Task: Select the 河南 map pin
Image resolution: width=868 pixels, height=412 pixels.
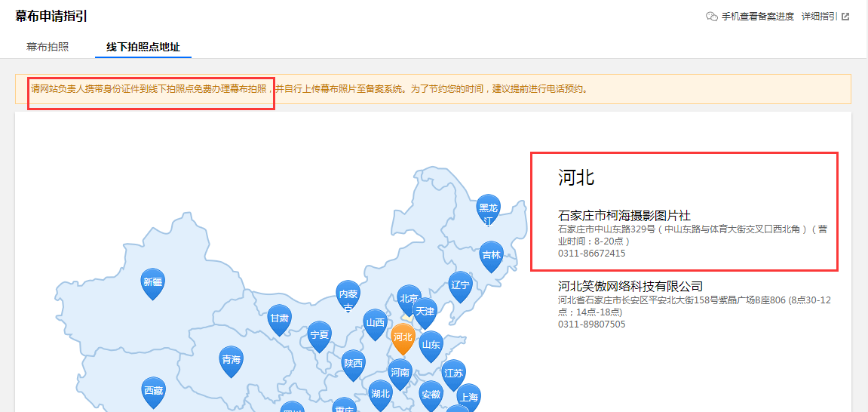Action: coord(400,374)
